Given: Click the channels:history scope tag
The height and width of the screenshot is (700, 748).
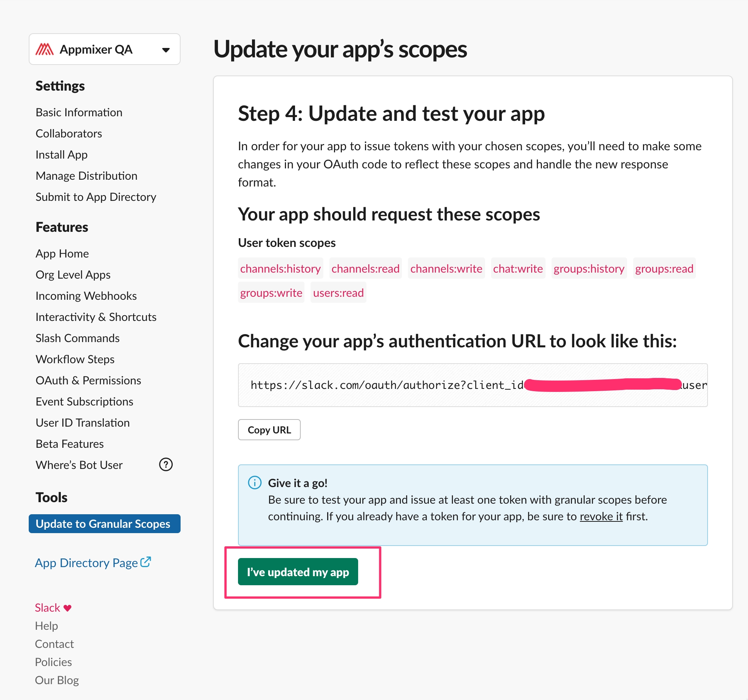Looking at the screenshot, I should pos(280,268).
